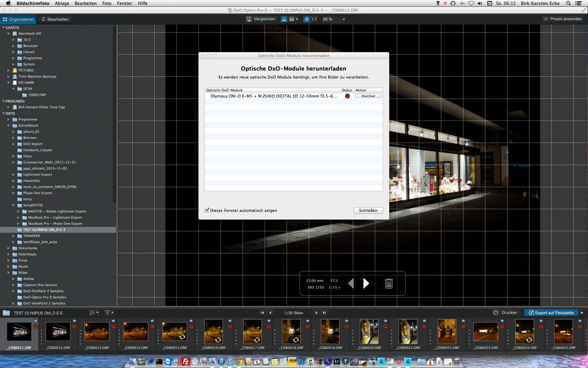Collapse the Macintosh HD tree node
Screen dimensions: 588x368
tap(9, 34)
